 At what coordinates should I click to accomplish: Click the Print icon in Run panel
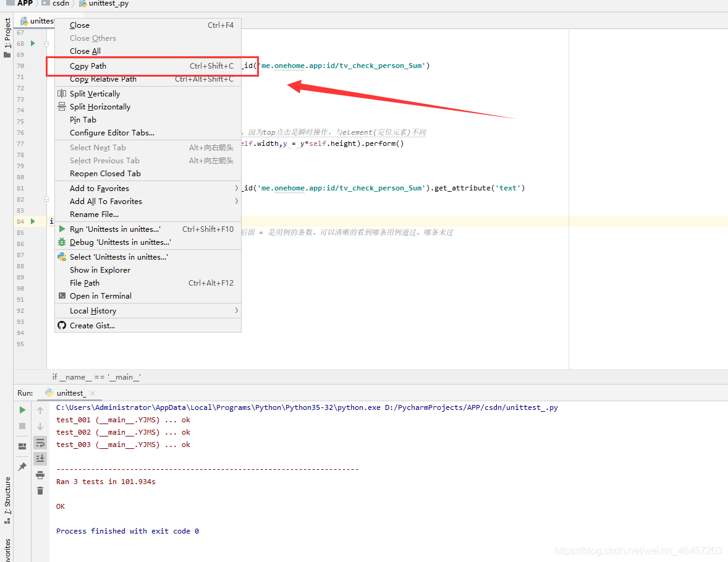[x=40, y=475]
